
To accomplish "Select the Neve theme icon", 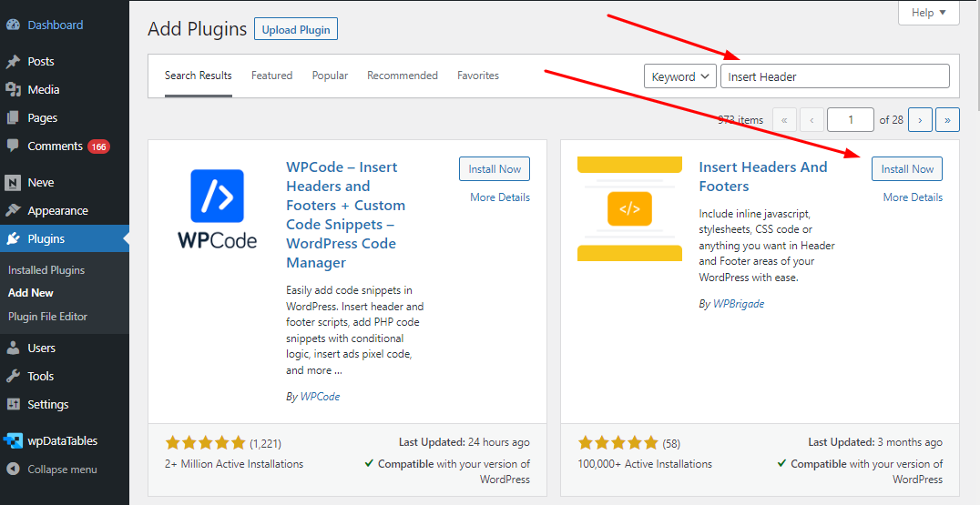I will click(13, 183).
